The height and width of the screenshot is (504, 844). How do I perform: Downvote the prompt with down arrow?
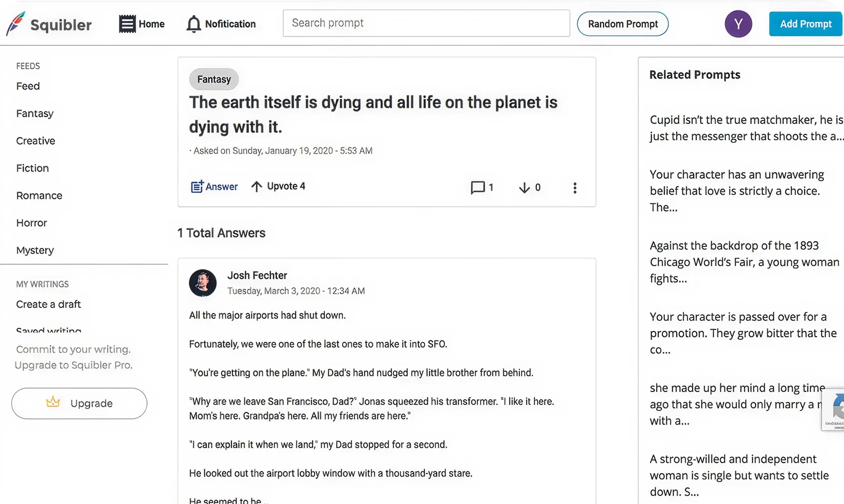[524, 188]
